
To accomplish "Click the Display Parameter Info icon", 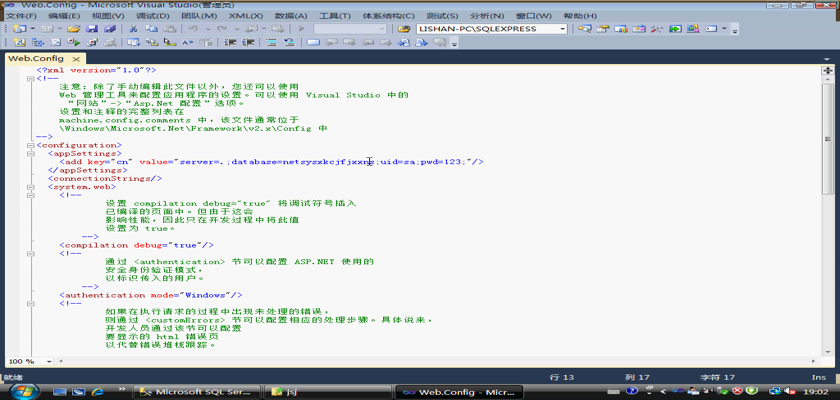I will pos(152,42).
